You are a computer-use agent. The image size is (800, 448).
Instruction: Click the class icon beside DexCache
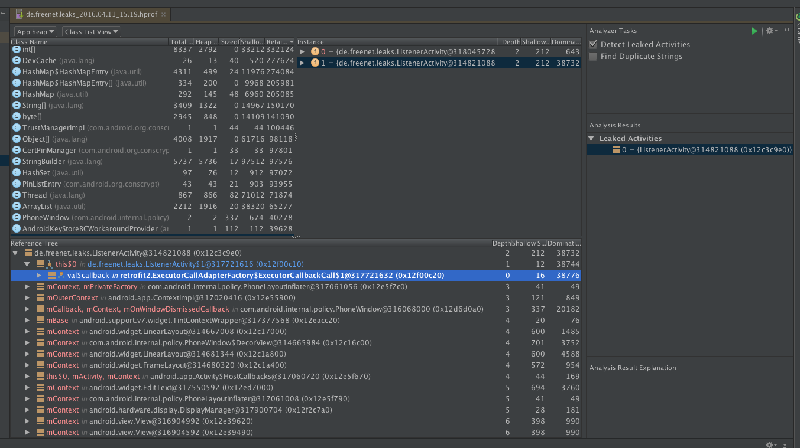click(x=16, y=60)
